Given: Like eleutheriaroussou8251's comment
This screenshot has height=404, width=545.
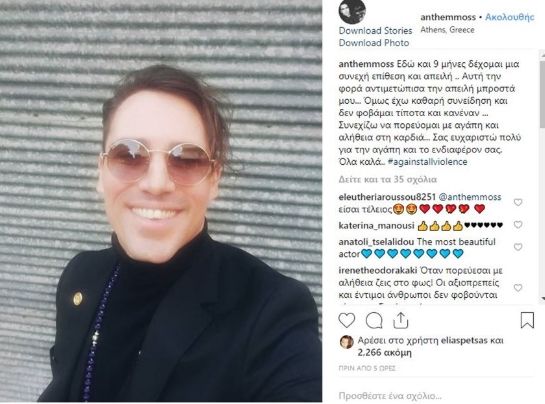Looking at the screenshot, I should (518, 202).
